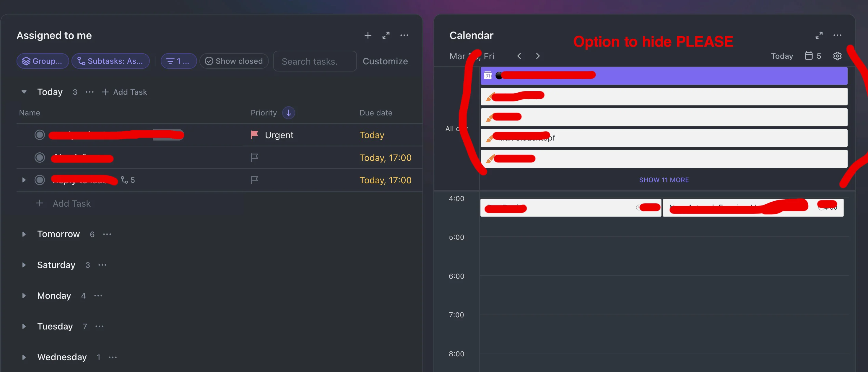This screenshot has height=372, width=868.
Task: Mark the Urgent task status circle complete
Action: click(x=40, y=135)
